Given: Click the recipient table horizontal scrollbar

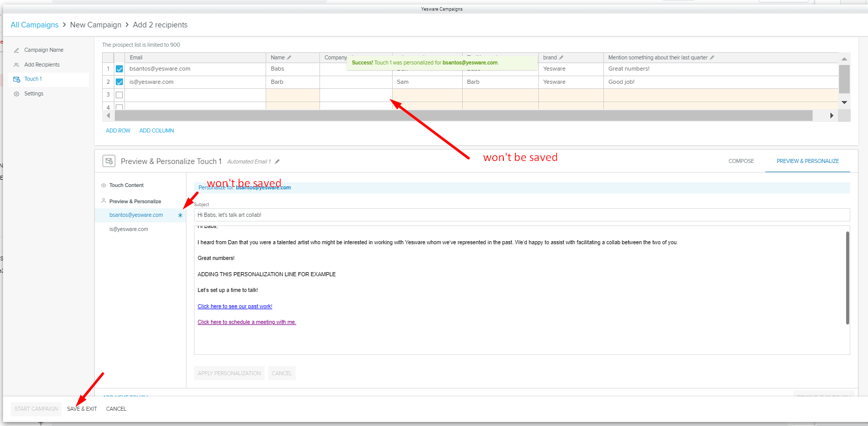Looking at the screenshot, I should click(463, 116).
